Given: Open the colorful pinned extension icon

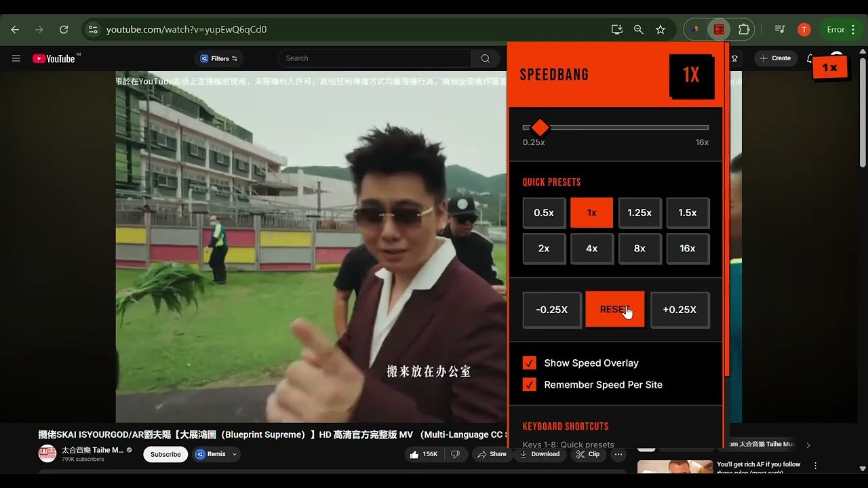Looking at the screenshot, I should 695,30.
